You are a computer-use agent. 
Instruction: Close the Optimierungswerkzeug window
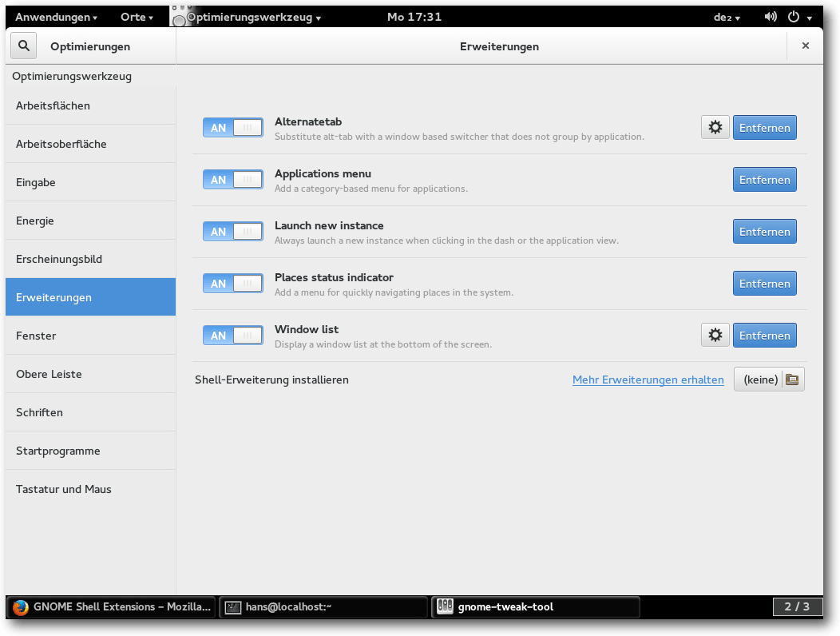click(x=805, y=46)
